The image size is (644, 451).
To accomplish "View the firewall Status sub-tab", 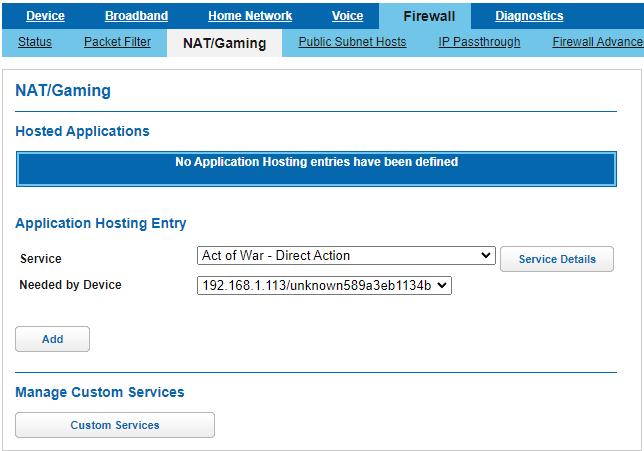I will [x=35, y=42].
